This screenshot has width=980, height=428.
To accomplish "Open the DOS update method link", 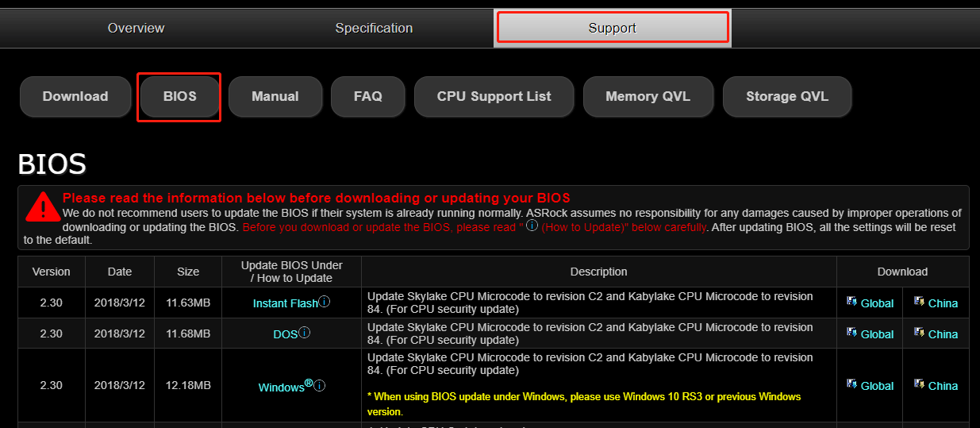I will point(285,334).
